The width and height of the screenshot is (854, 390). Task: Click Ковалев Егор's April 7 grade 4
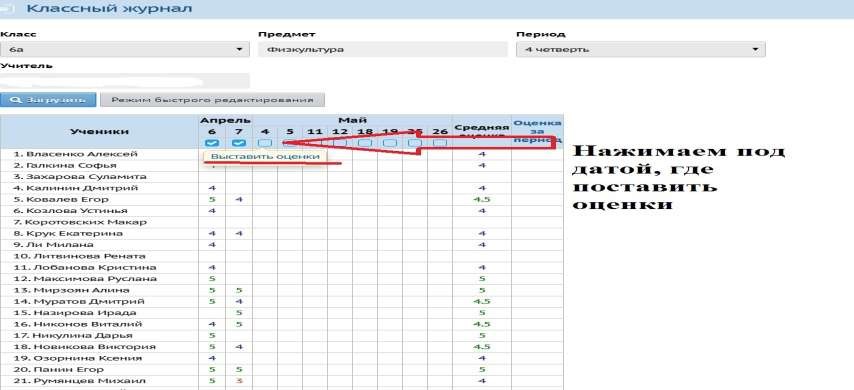[x=239, y=200]
